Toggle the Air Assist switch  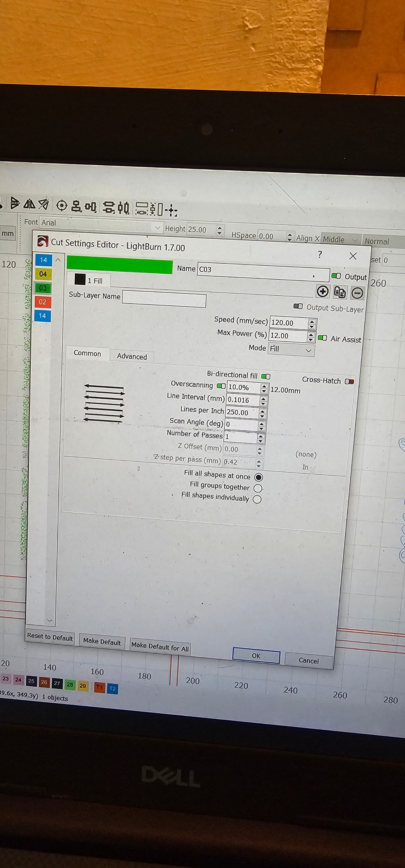(x=322, y=338)
